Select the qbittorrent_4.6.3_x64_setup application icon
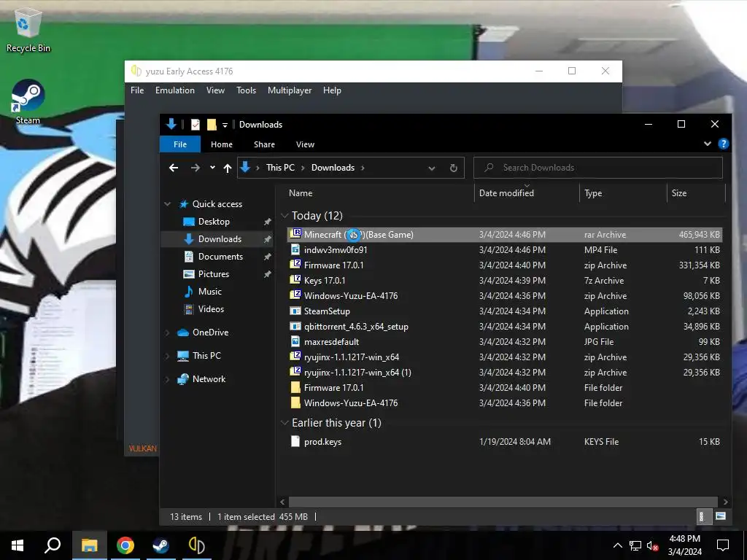 coord(295,326)
